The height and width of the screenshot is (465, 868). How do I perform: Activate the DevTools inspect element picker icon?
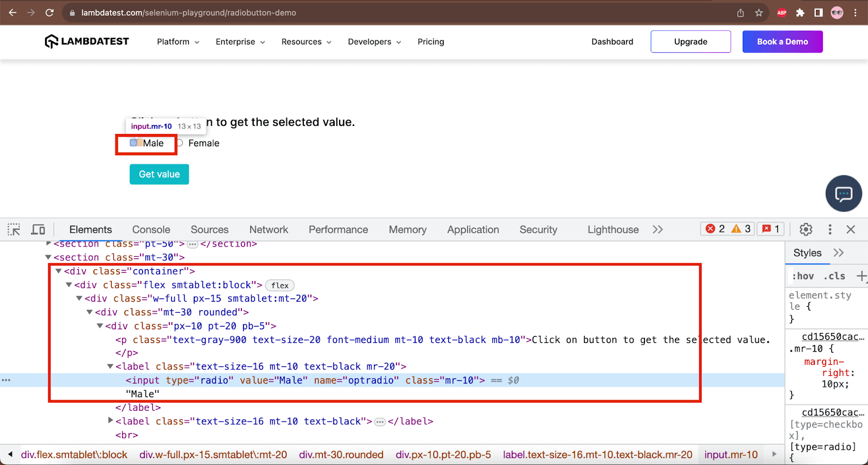point(14,230)
